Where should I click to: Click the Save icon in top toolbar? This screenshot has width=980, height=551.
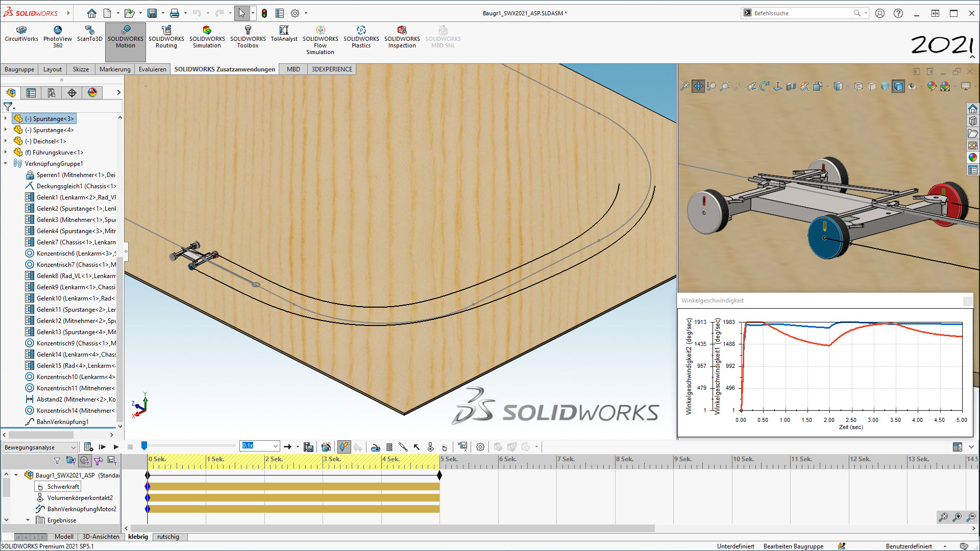(x=152, y=13)
